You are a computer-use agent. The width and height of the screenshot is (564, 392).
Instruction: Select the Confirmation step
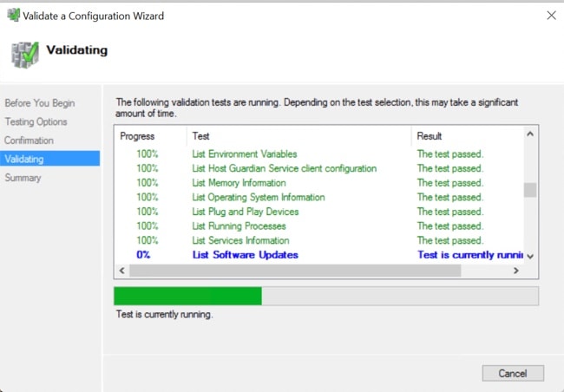pyautogui.click(x=30, y=140)
